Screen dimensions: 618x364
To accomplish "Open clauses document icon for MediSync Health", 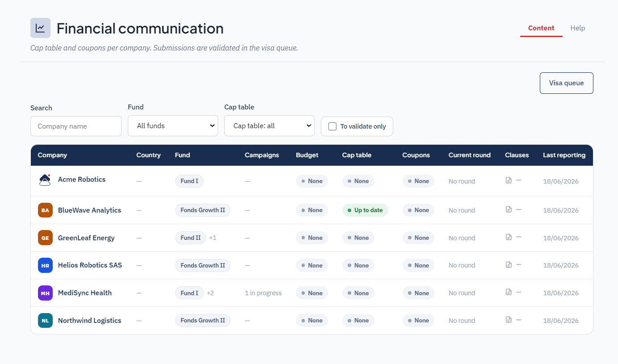I will [x=509, y=292].
